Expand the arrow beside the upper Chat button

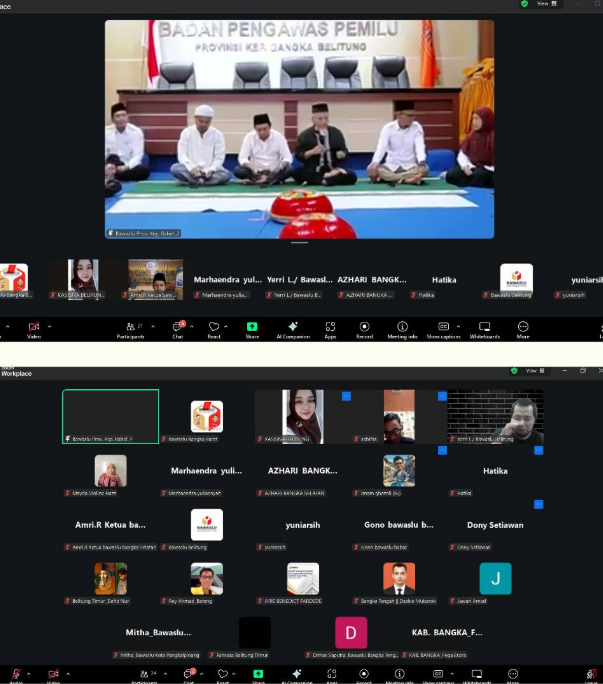[193, 326]
